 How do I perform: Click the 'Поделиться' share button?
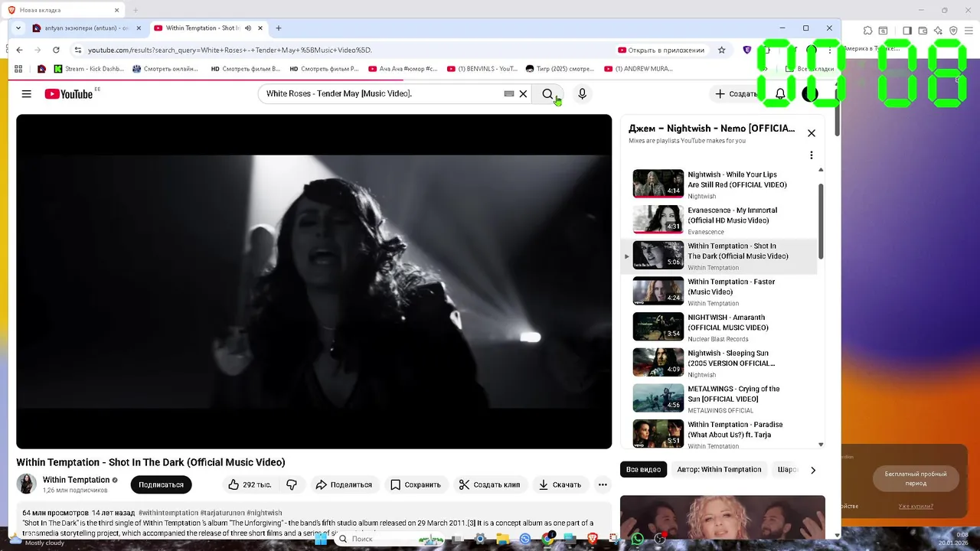pos(344,484)
